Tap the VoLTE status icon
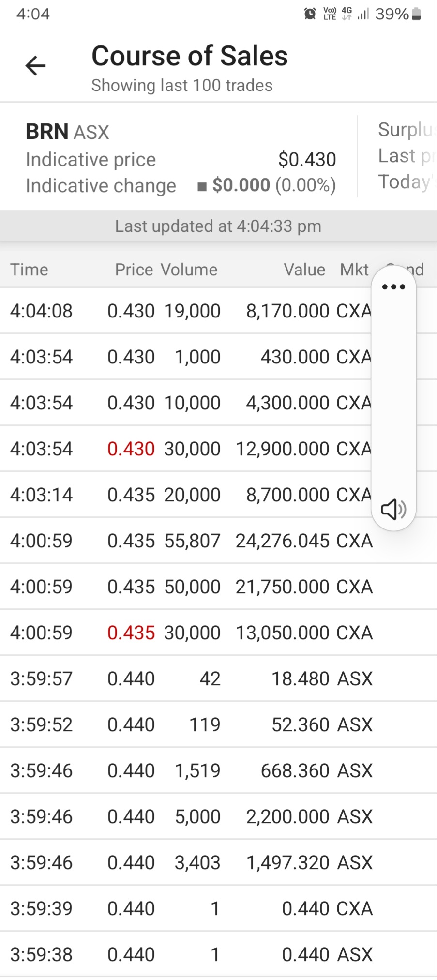 point(330,14)
